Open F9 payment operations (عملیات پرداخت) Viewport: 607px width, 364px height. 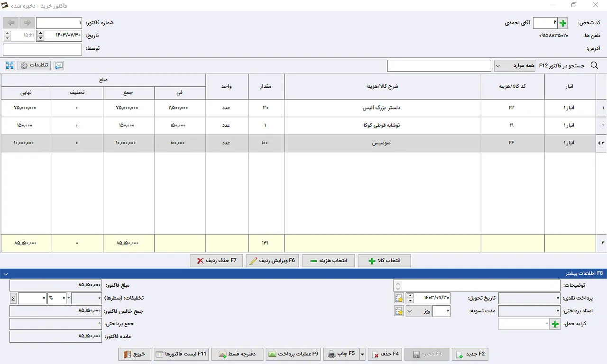coord(293,354)
